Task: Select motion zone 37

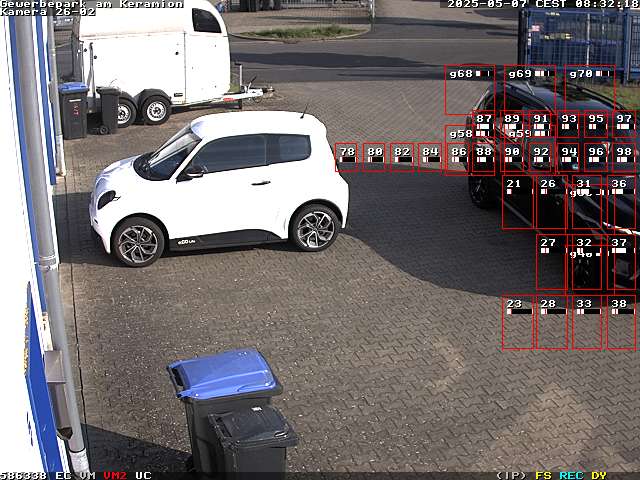Action: pyautogui.click(x=622, y=262)
